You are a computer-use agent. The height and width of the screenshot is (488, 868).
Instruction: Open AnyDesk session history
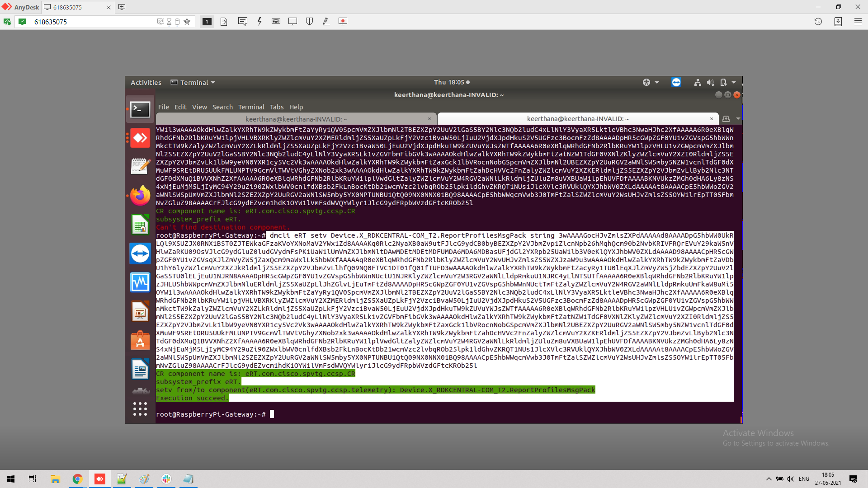(x=818, y=22)
